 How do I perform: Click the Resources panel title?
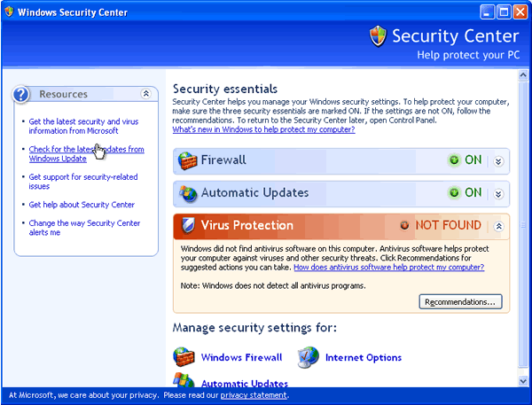pyautogui.click(x=64, y=94)
